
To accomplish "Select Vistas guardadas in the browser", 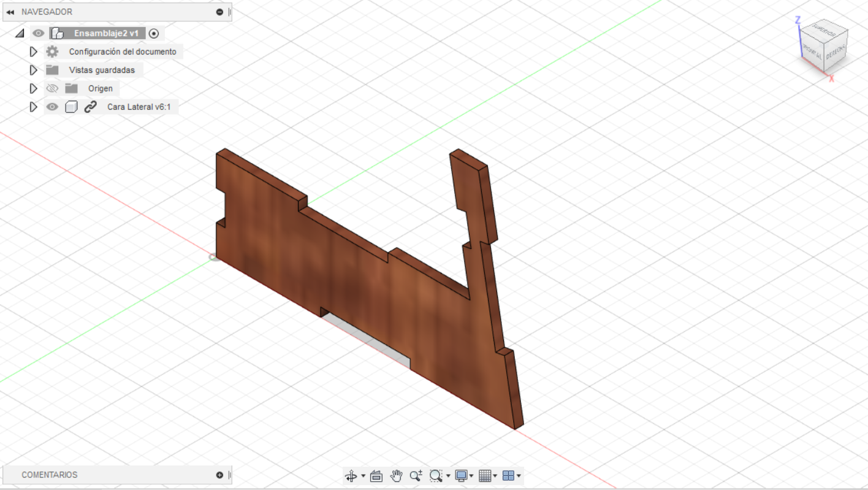I will (x=102, y=70).
